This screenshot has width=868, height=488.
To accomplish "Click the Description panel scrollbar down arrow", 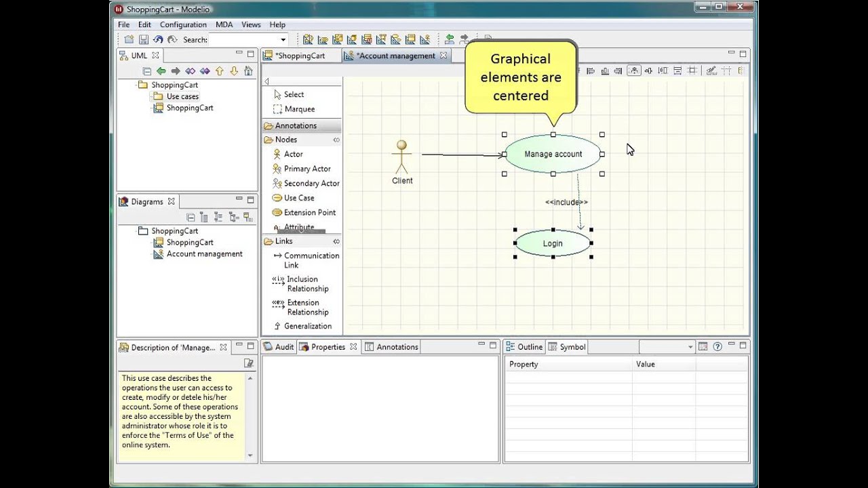I will [x=250, y=455].
